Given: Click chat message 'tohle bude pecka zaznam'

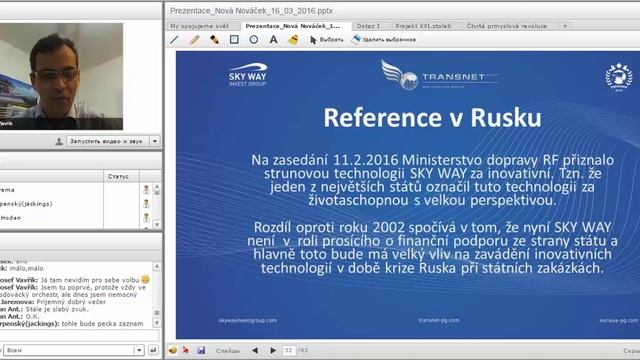Looking at the screenshot, I should pos(102,324).
